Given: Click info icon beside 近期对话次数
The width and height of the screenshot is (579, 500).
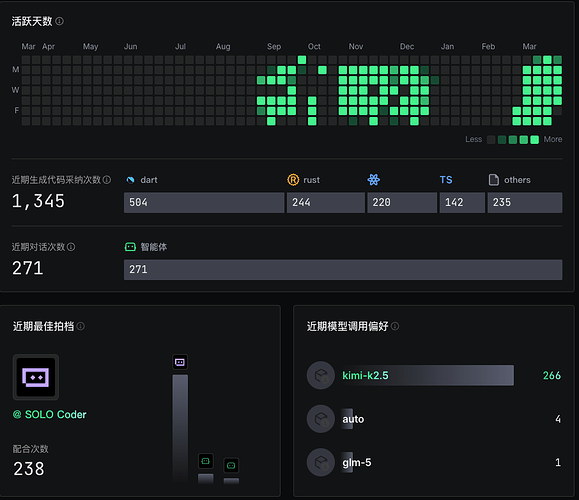Looking at the screenshot, I should pos(71,247).
